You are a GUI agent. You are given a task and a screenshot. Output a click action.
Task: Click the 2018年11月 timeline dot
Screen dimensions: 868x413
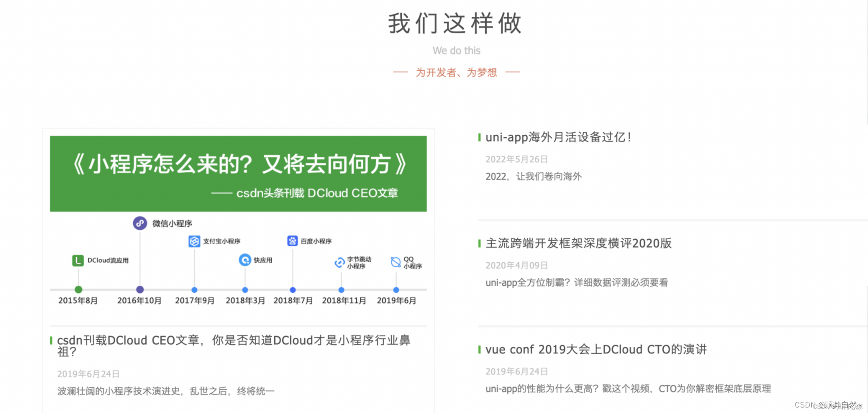[342, 290]
